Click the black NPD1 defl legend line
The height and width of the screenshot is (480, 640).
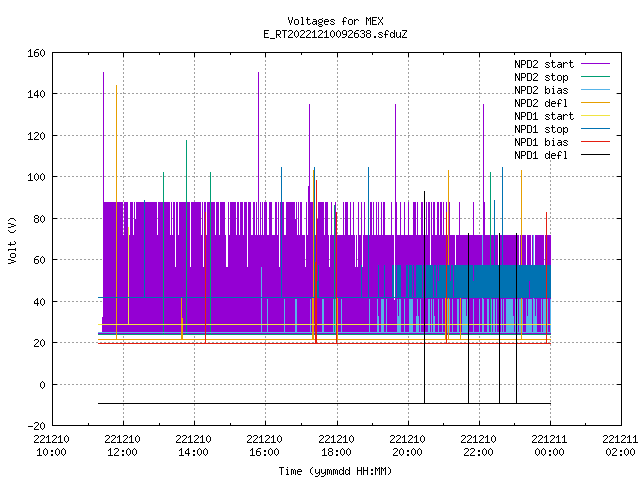[x=595, y=155]
